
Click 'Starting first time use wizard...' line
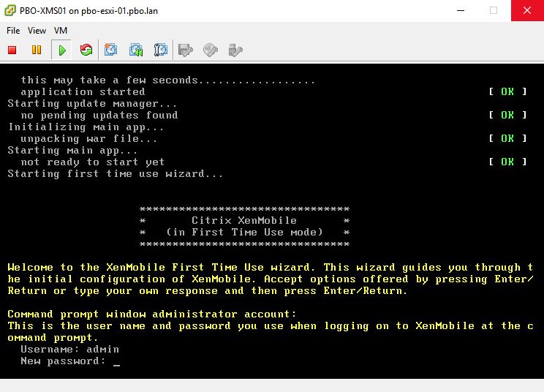[x=116, y=174]
